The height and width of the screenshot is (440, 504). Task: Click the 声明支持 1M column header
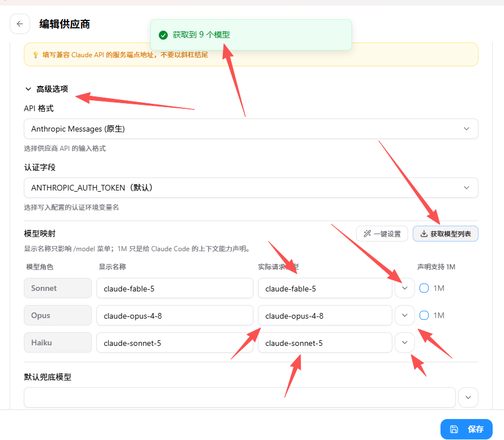pos(436,266)
